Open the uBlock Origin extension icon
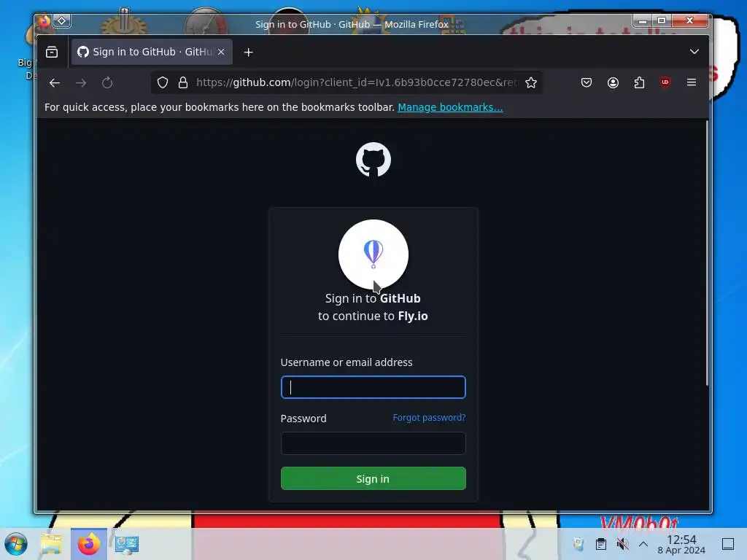The width and height of the screenshot is (747, 560). [x=665, y=82]
